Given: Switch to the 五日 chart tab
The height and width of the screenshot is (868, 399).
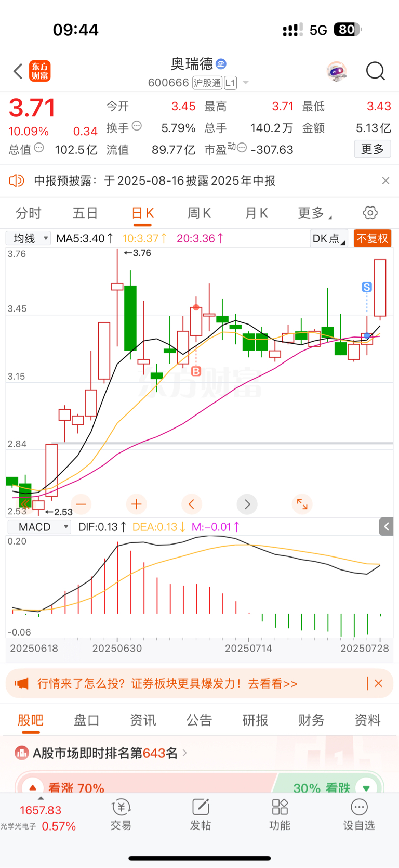Looking at the screenshot, I should click(x=85, y=213).
